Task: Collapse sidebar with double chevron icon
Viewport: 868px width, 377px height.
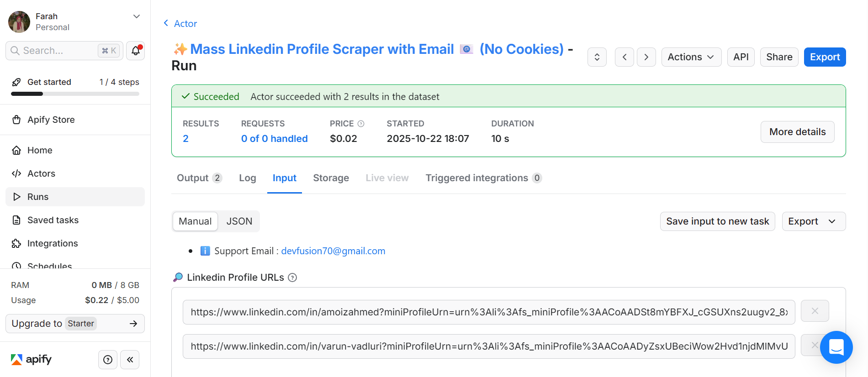Action: [130, 360]
